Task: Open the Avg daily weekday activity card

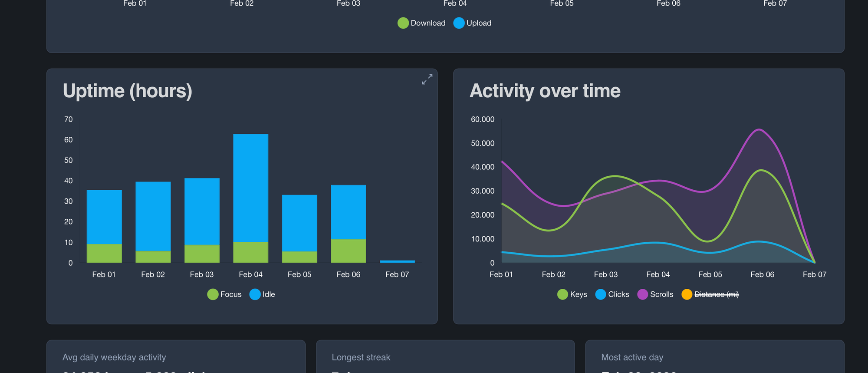Action: tap(176, 357)
